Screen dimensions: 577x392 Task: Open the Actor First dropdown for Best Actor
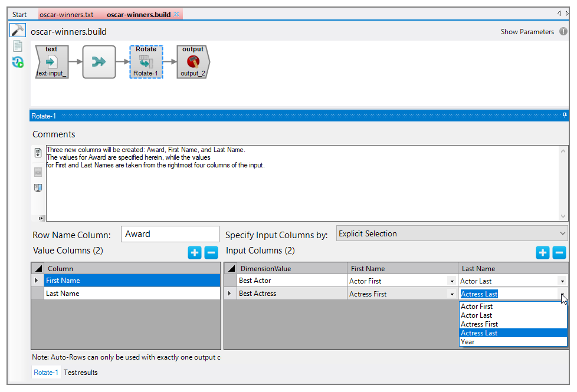click(451, 282)
